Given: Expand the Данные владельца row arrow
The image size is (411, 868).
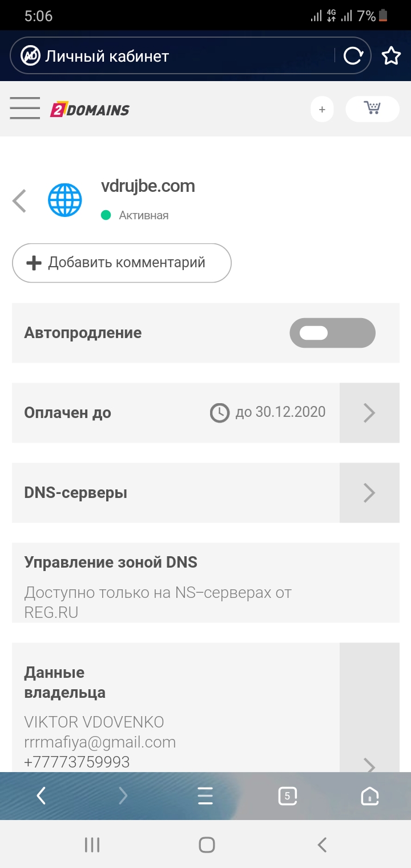Looking at the screenshot, I should click(369, 764).
